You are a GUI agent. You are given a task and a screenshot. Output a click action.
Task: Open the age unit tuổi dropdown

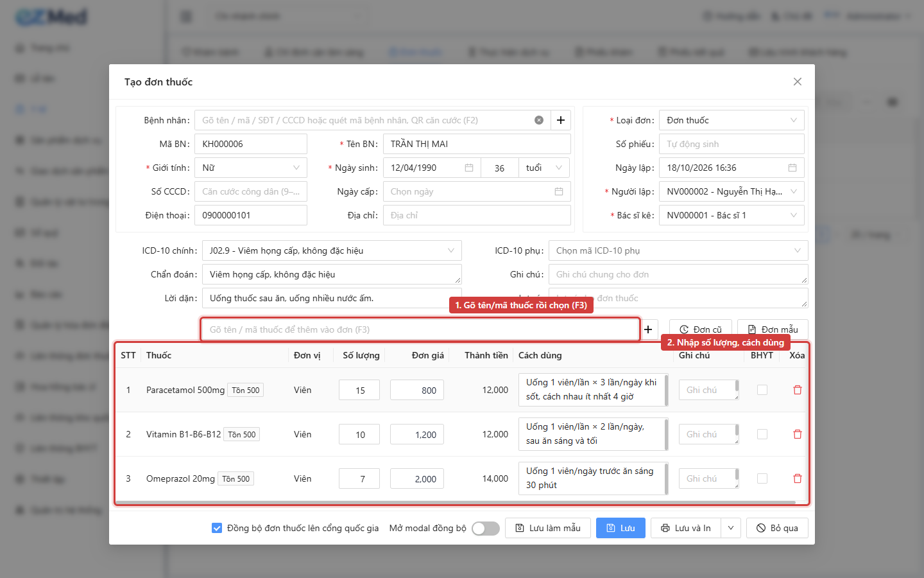544,168
